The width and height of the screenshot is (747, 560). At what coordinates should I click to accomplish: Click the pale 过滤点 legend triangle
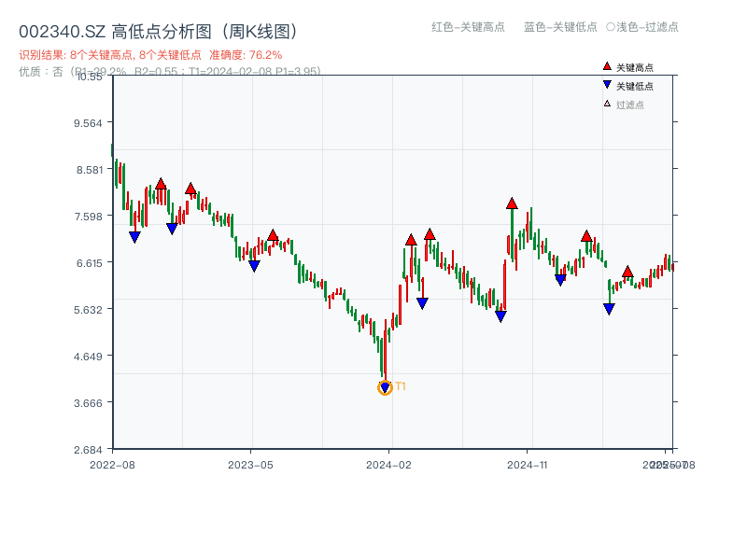coord(607,104)
